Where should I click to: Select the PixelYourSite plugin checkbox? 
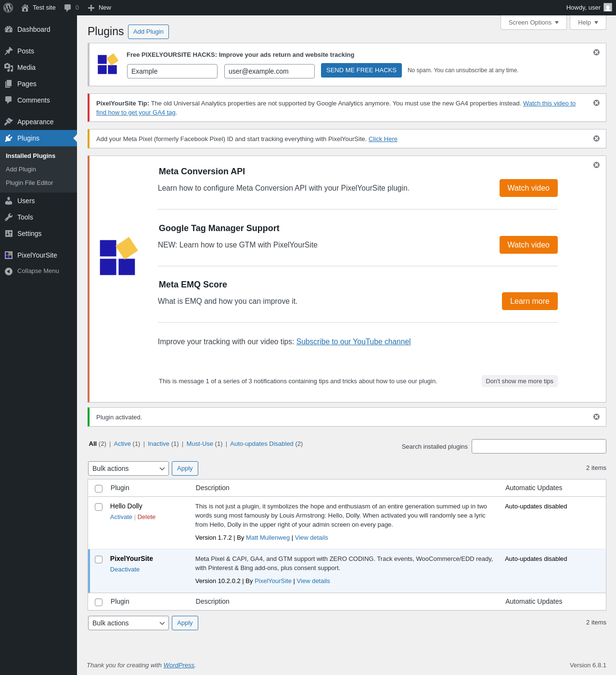coord(99,559)
